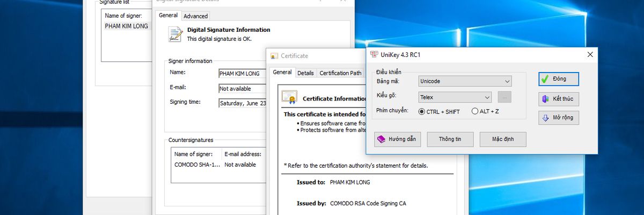Switch to Certificate Details tab

coord(305,73)
